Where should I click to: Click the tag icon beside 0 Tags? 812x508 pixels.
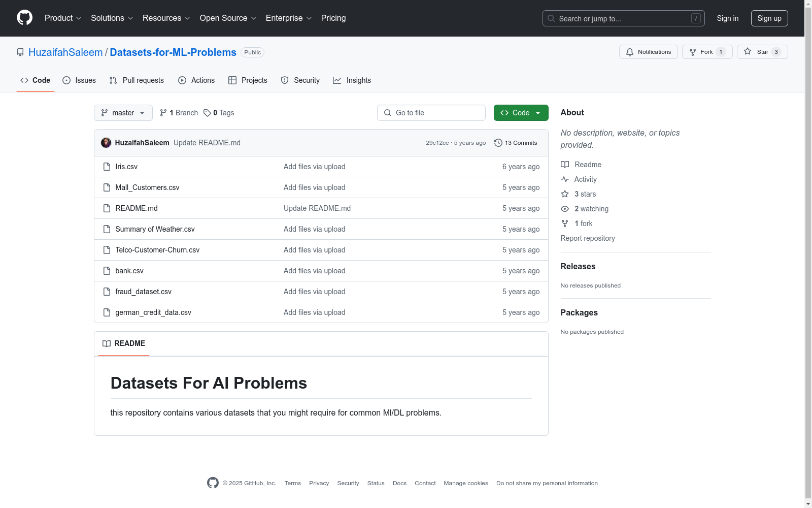207,113
